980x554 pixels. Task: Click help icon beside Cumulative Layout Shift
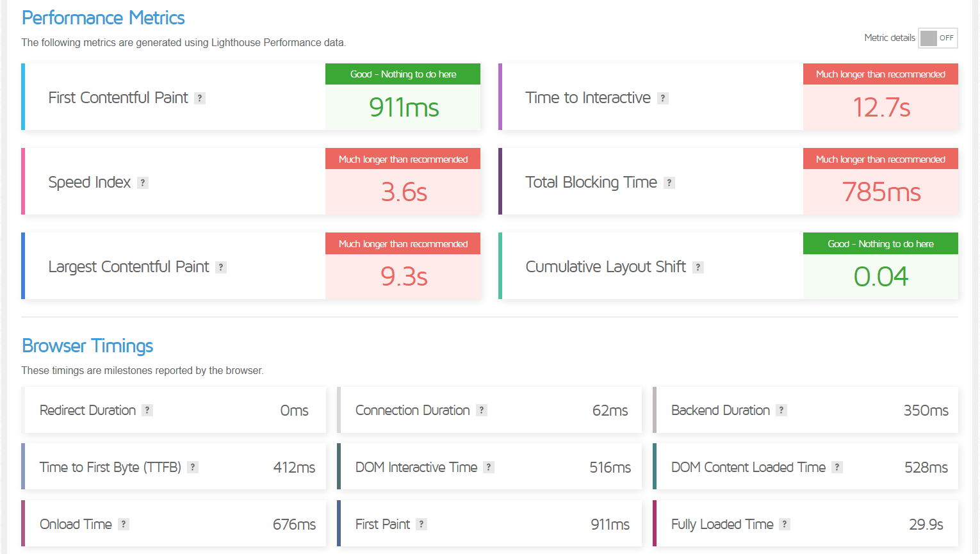(698, 267)
